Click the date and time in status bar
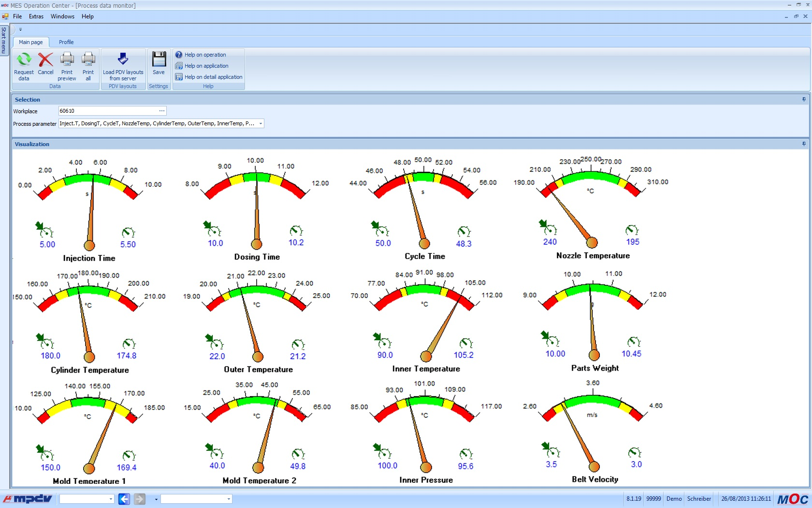This screenshot has height=508, width=812. 746,499
